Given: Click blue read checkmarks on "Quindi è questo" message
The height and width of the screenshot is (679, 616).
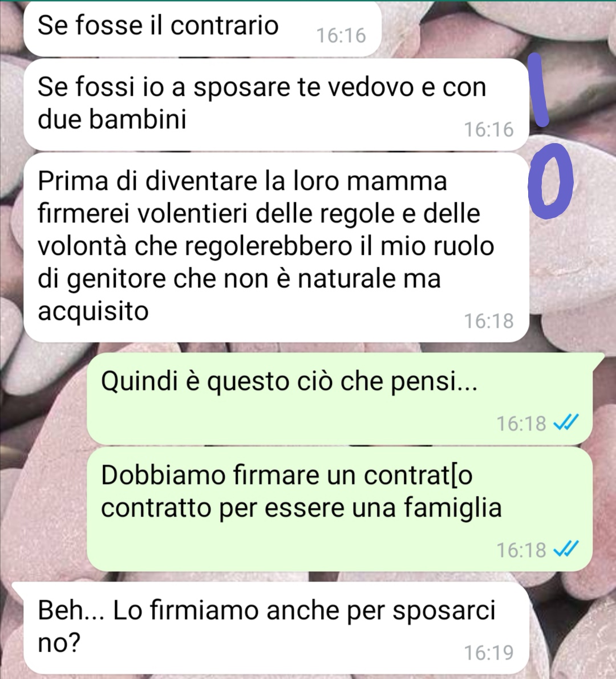Looking at the screenshot, I should point(566,422).
